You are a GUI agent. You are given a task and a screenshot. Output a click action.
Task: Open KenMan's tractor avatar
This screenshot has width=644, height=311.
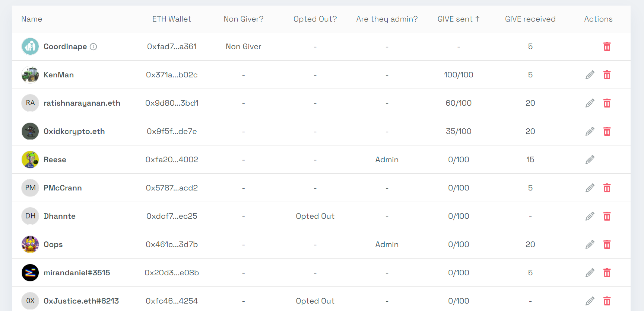30,75
